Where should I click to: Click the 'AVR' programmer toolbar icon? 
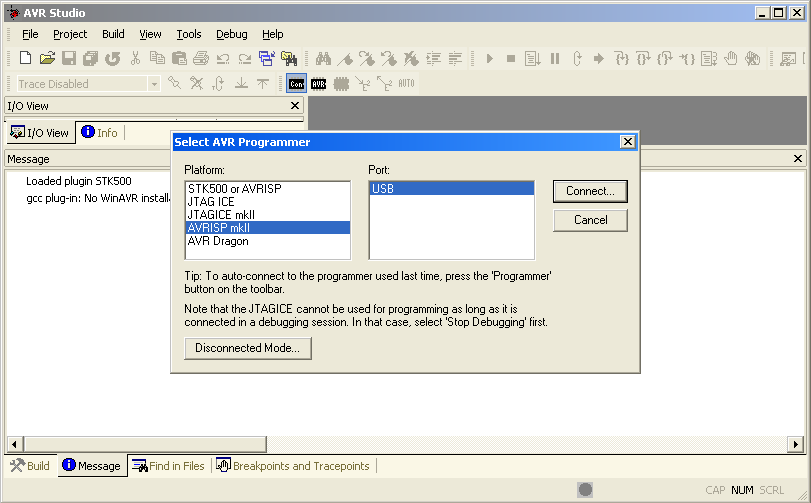coord(319,84)
